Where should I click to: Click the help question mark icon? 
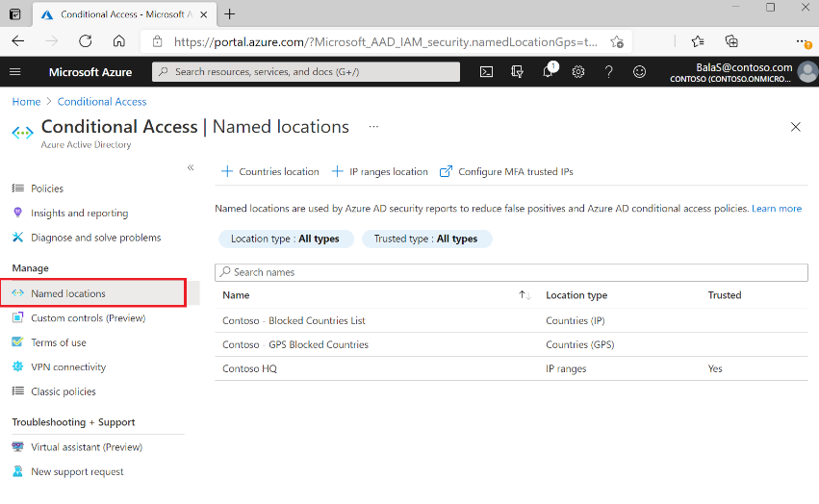(x=608, y=72)
